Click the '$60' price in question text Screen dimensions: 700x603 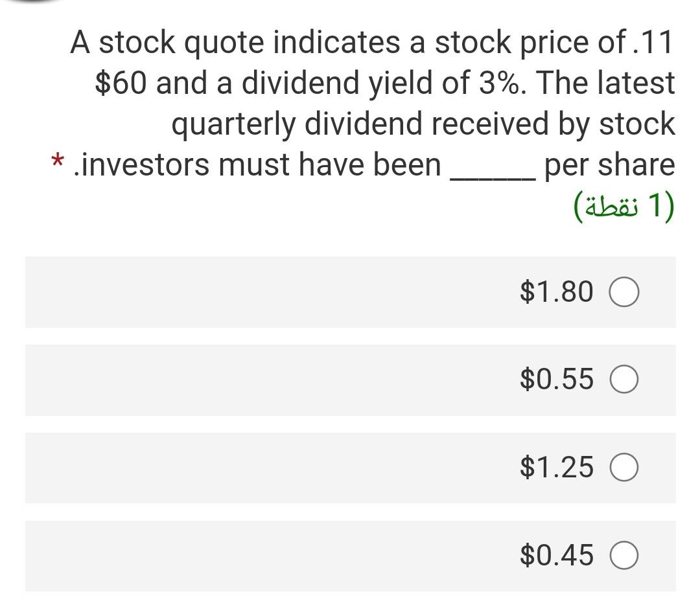click(121, 82)
